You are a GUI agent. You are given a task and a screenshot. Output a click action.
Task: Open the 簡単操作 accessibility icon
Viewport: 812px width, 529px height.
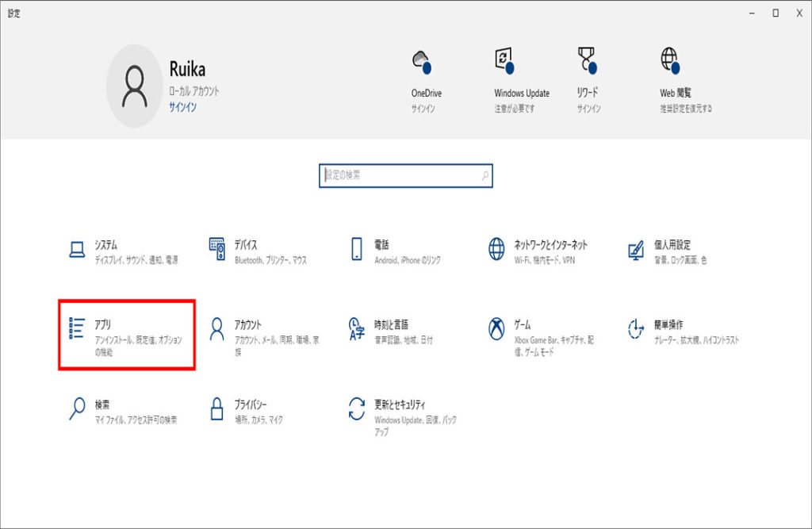tap(636, 328)
